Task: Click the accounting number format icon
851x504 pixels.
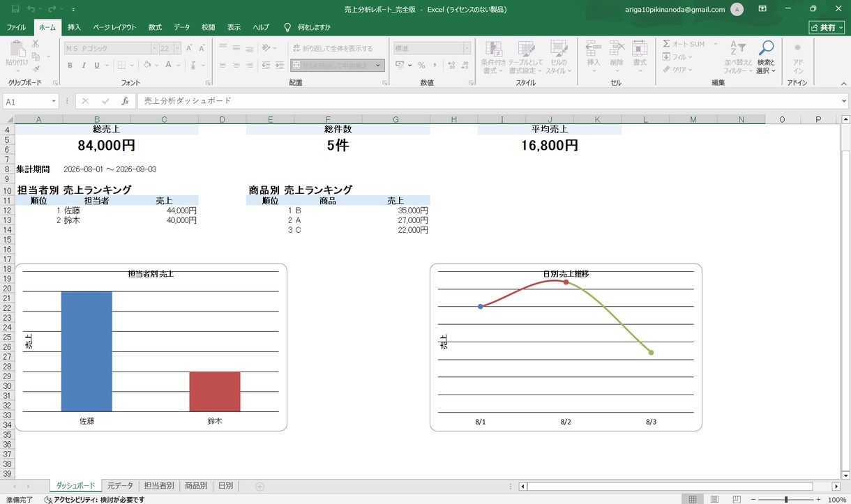Action: coord(400,65)
